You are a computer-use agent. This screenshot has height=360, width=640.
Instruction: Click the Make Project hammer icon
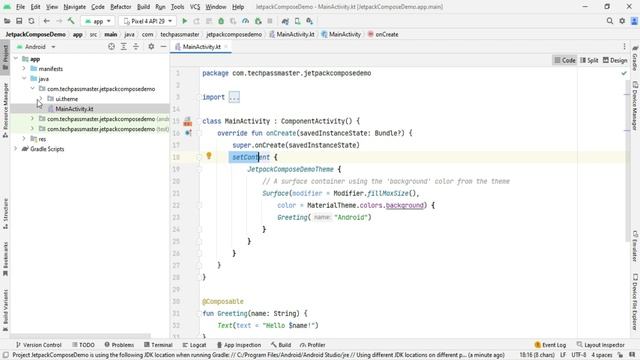(x=71, y=21)
